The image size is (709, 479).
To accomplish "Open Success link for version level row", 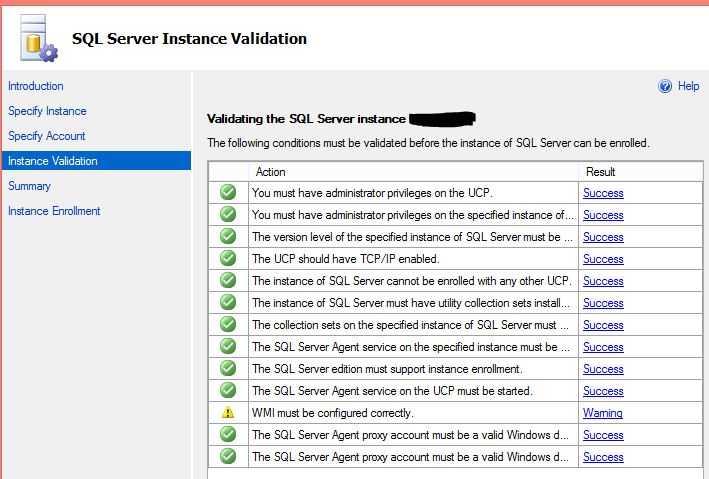I will coord(603,237).
